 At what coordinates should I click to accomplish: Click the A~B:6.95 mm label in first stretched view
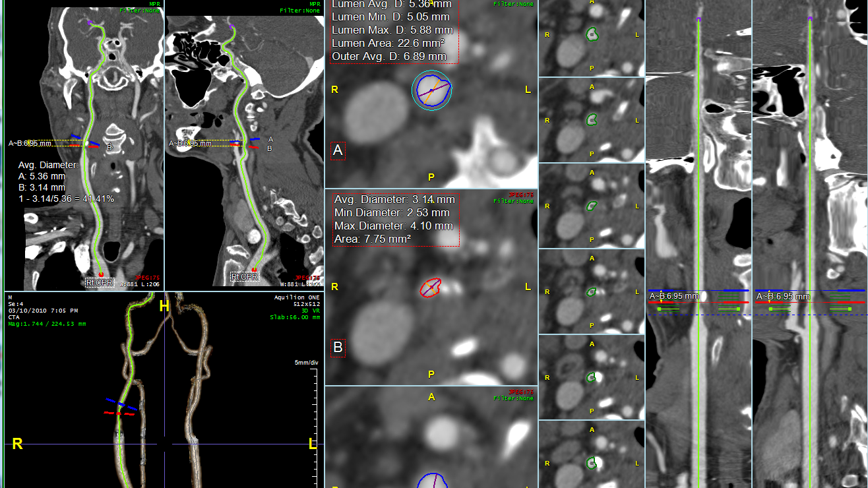[x=674, y=296]
